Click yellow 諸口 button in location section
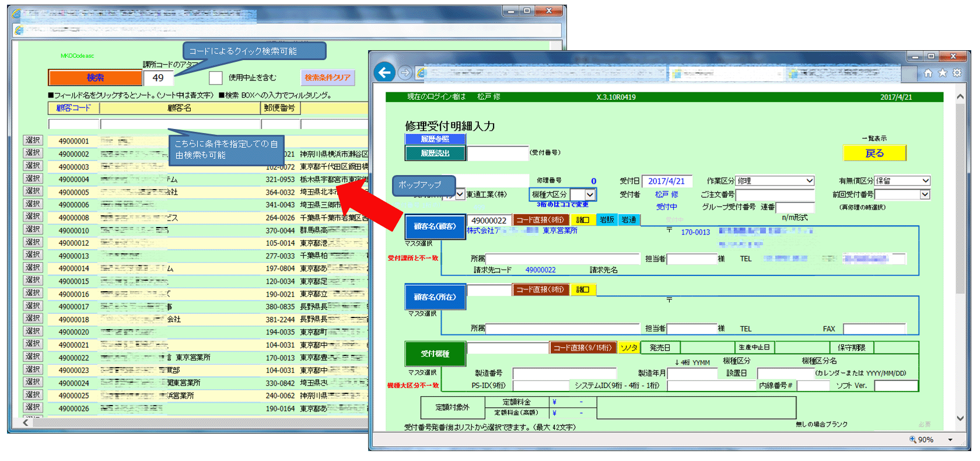This screenshot has height=461, width=980. click(583, 289)
